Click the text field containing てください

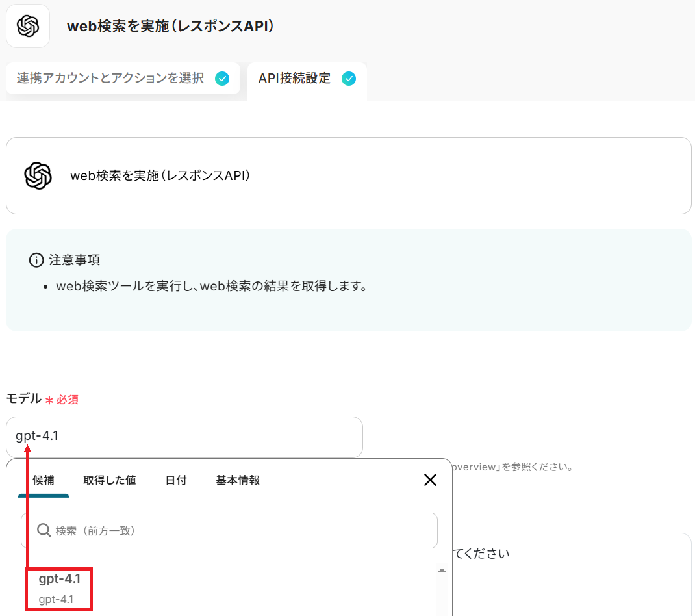[x=572, y=574]
